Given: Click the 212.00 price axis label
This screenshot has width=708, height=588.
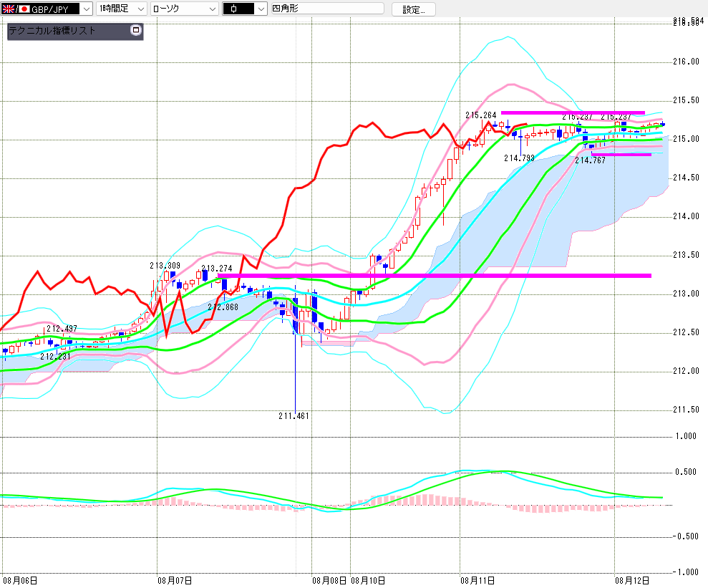Looking at the screenshot, I should tap(686, 371).
